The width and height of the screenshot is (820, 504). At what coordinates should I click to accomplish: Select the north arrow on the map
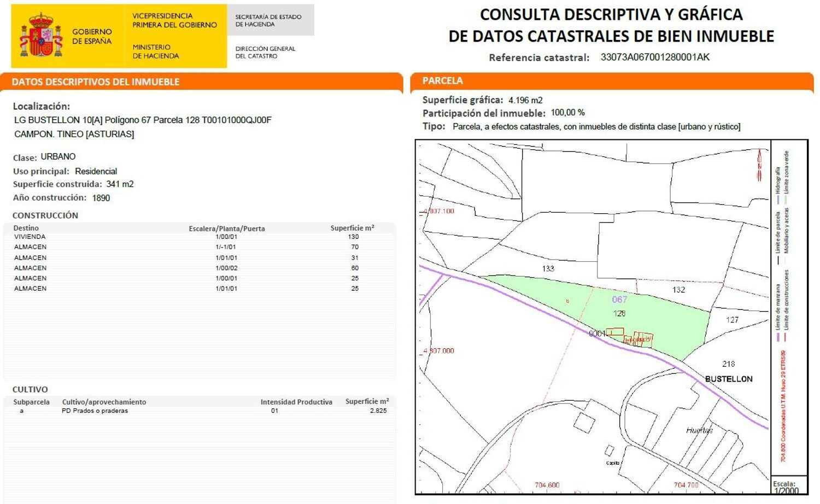click(x=759, y=164)
